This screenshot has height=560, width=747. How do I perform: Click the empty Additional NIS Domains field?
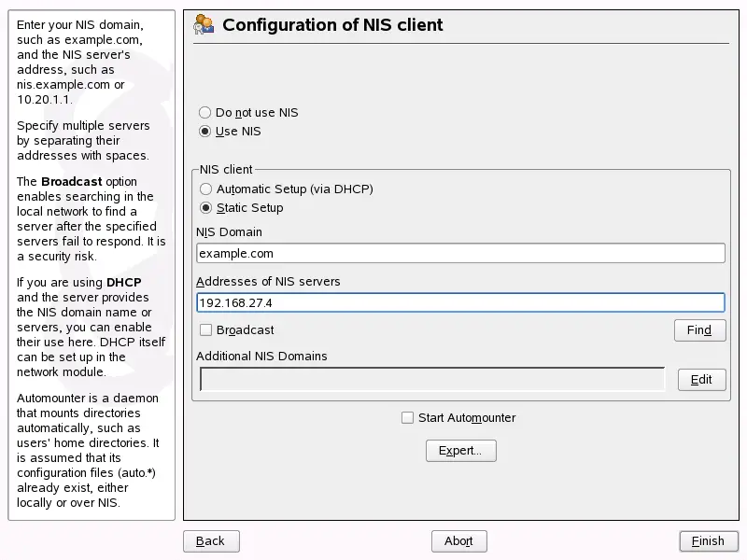[430, 379]
